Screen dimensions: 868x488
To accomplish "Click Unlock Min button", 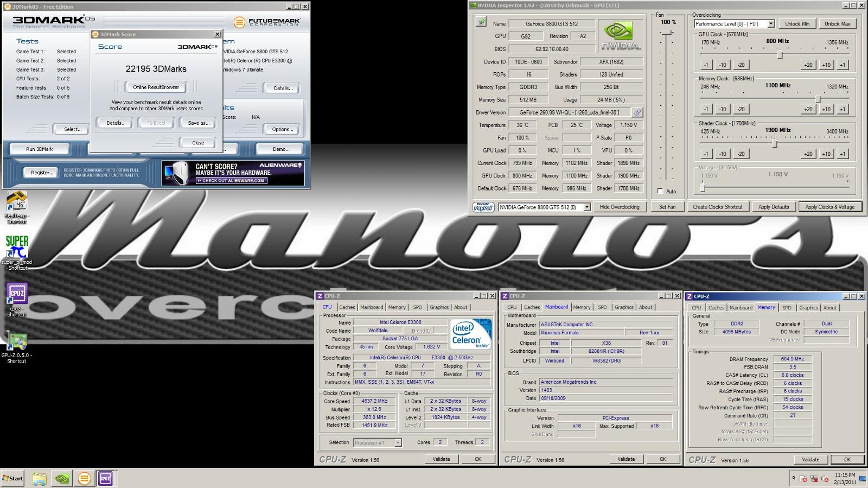I will 797,24.
